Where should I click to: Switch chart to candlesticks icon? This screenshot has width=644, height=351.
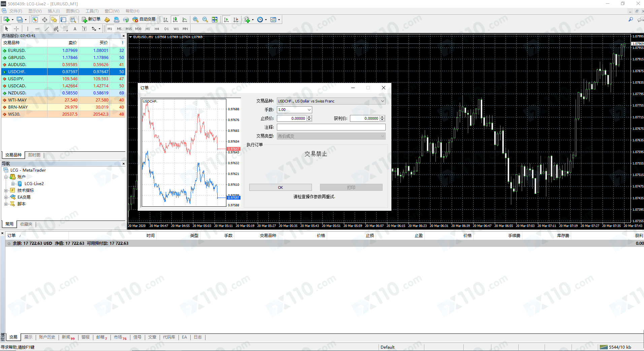pyautogui.click(x=175, y=20)
